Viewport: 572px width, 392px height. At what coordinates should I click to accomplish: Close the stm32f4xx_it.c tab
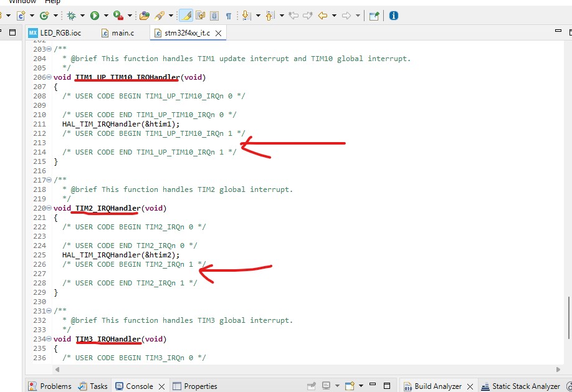[x=219, y=33]
